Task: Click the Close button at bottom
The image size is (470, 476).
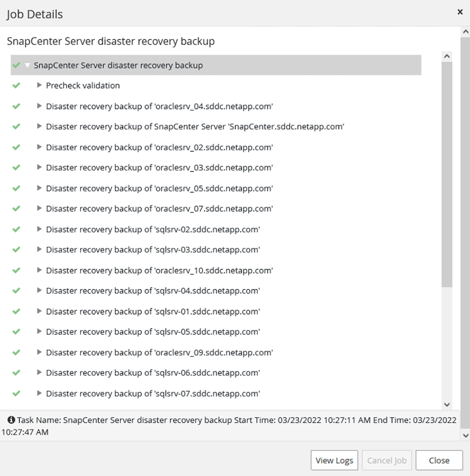Action: [439, 460]
